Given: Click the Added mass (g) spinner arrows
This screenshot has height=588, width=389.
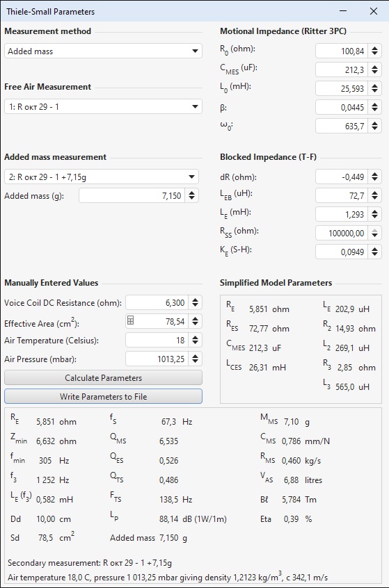Looking at the screenshot, I should tap(192, 195).
